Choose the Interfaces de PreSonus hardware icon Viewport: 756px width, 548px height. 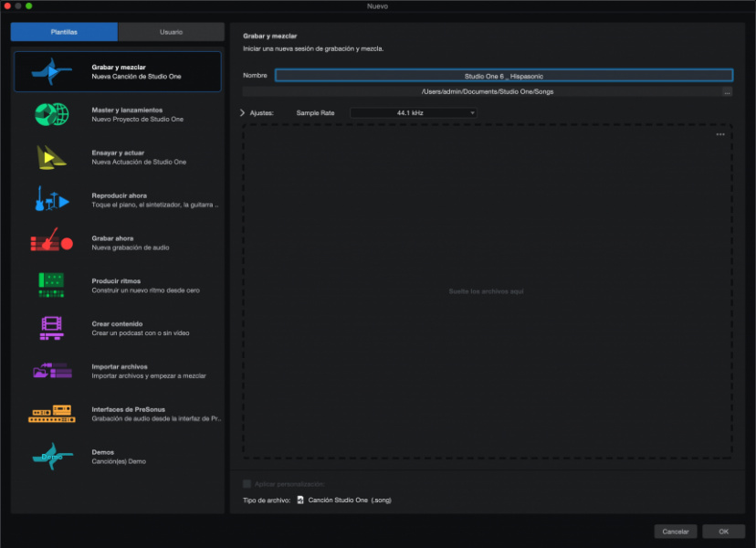pyautogui.click(x=52, y=413)
